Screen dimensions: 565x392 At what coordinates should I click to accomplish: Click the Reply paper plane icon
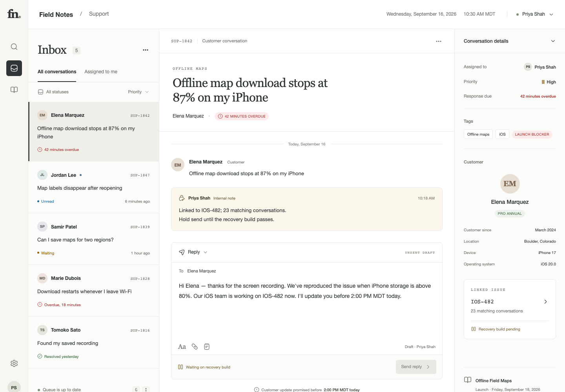click(182, 252)
